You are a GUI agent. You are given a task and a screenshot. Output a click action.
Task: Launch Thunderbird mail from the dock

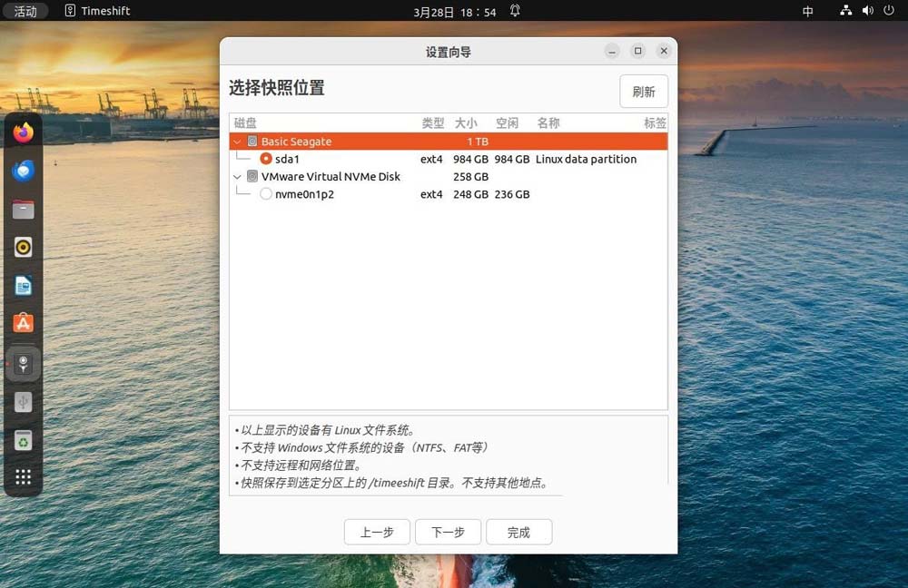click(23, 171)
